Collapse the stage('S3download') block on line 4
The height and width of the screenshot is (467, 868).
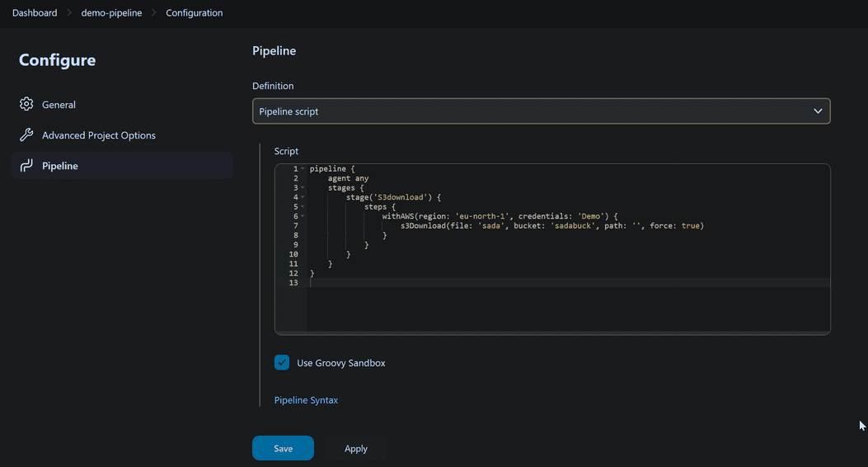coord(303,198)
